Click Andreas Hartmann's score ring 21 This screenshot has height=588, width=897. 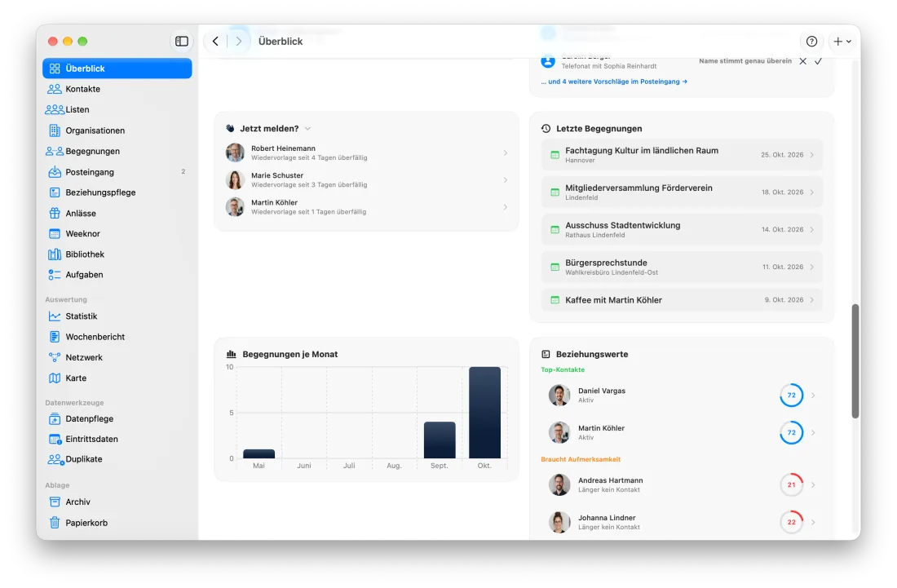tap(791, 485)
